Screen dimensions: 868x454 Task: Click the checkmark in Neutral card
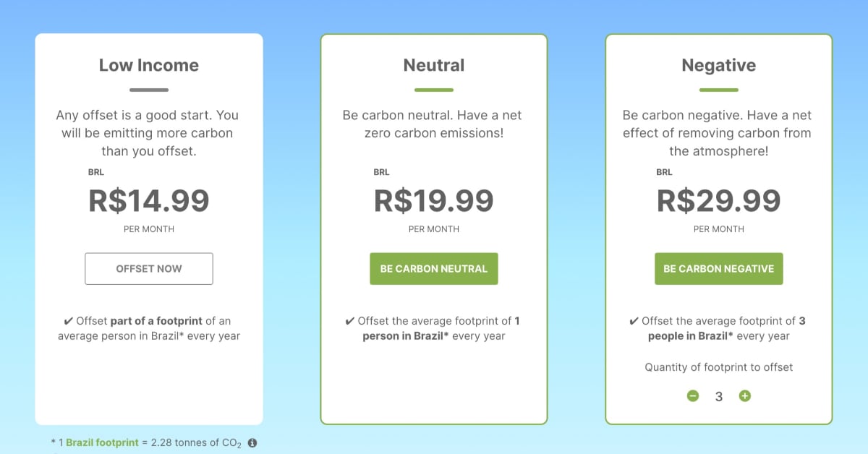coord(350,321)
